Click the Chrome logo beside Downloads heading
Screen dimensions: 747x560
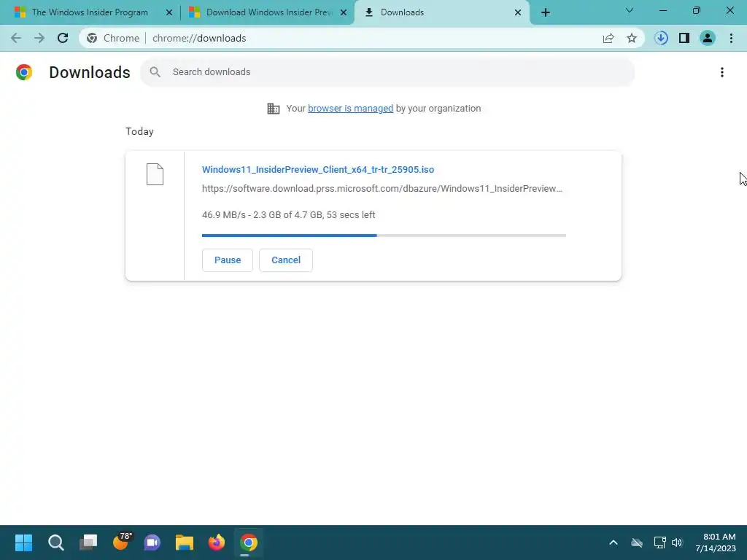click(24, 72)
